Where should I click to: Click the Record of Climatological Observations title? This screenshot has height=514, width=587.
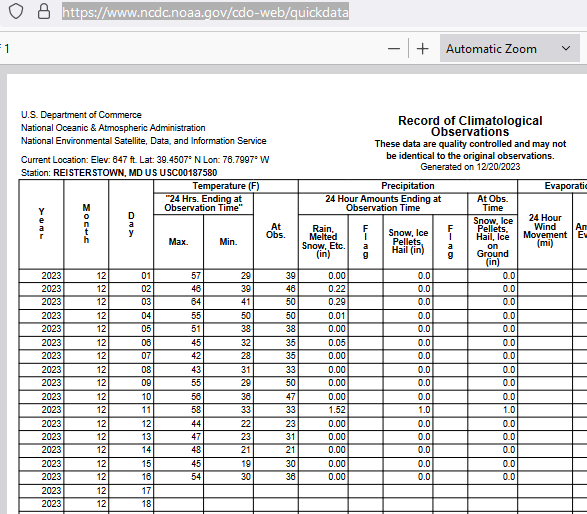pos(470,126)
